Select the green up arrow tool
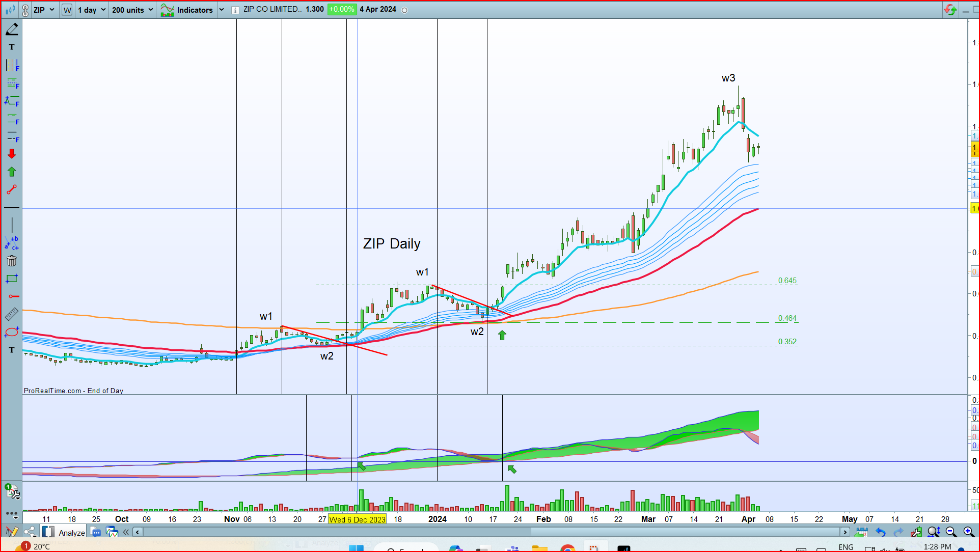980x552 pixels. pos(12,172)
